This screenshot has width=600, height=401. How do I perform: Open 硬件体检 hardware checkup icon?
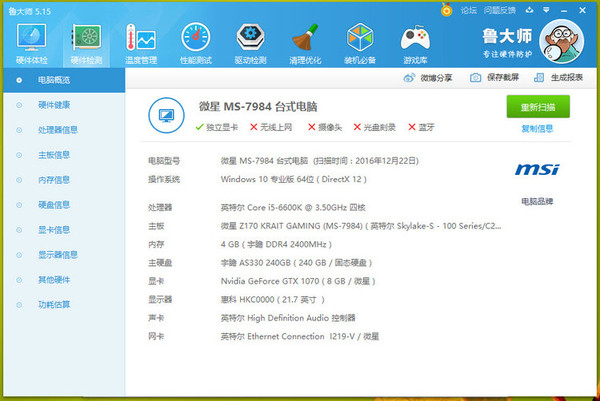click(x=30, y=40)
